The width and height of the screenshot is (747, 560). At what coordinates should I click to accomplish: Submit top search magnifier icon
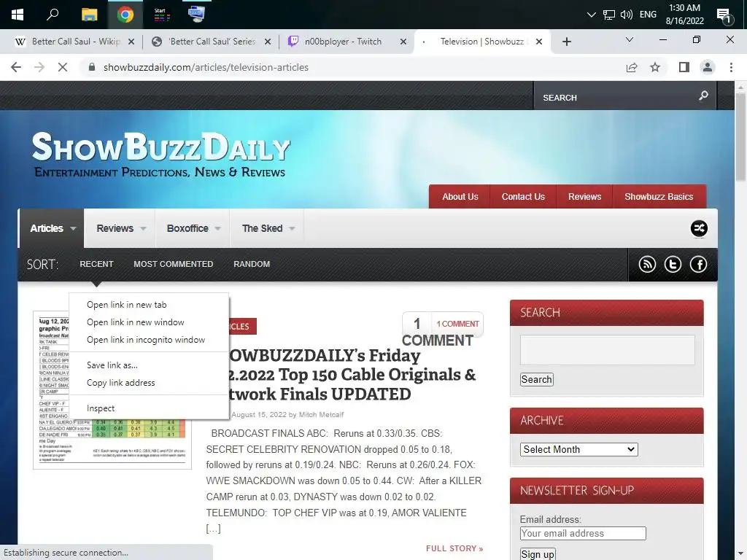point(703,96)
